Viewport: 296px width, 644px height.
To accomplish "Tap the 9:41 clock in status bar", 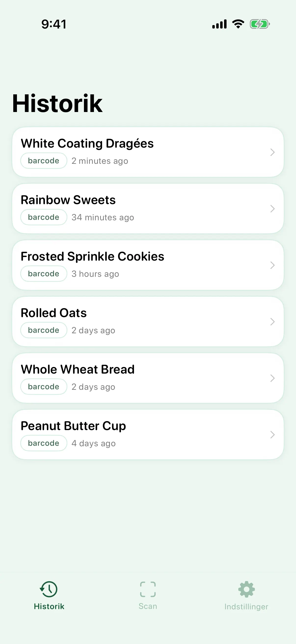I will (54, 24).
